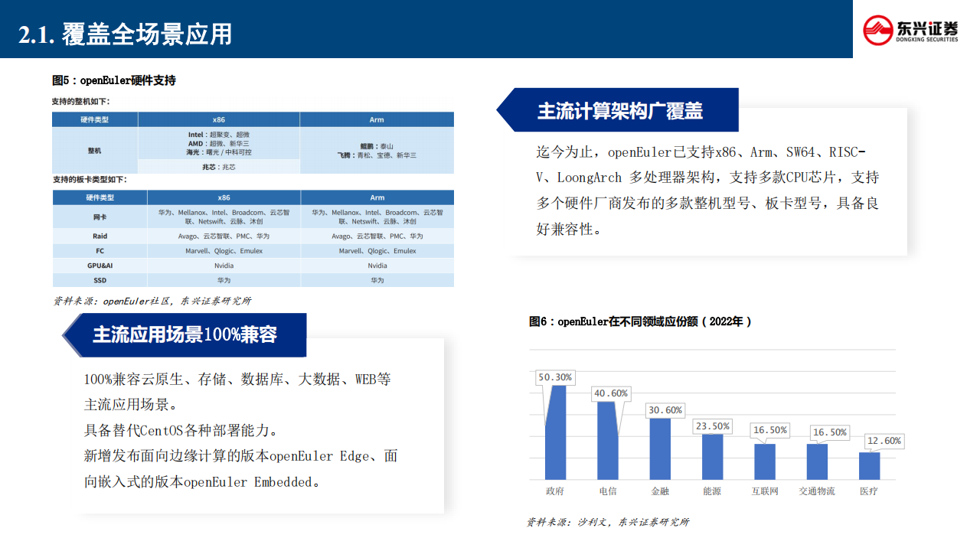Click the 网卡 row header

point(100,217)
